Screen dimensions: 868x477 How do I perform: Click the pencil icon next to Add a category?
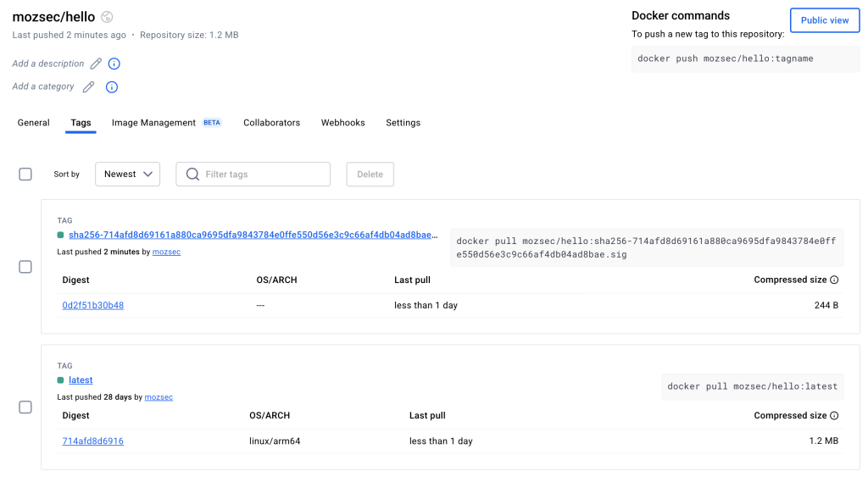(x=88, y=86)
